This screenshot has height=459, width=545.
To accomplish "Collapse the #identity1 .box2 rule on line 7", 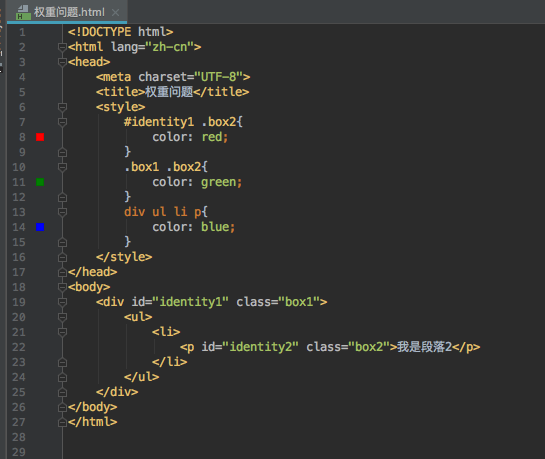I will click(x=62, y=122).
